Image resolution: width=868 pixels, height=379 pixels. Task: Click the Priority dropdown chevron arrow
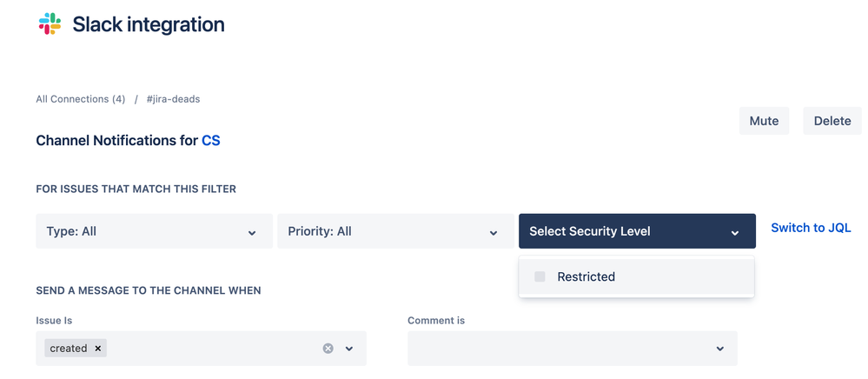(494, 233)
